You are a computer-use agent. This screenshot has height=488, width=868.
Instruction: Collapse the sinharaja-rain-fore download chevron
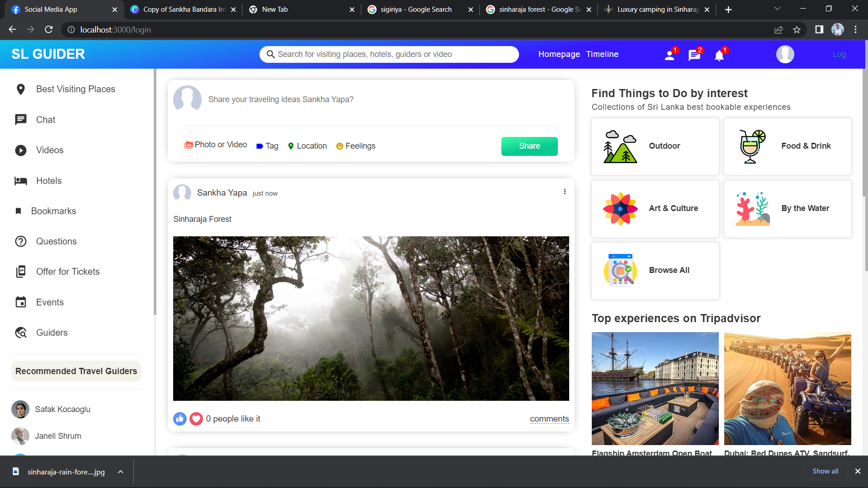(x=120, y=472)
